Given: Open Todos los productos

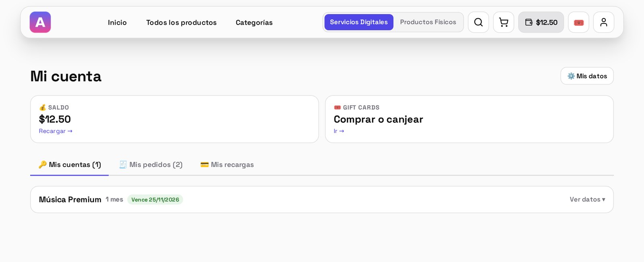Looking at the screenshot, I should tap(181, 23).
